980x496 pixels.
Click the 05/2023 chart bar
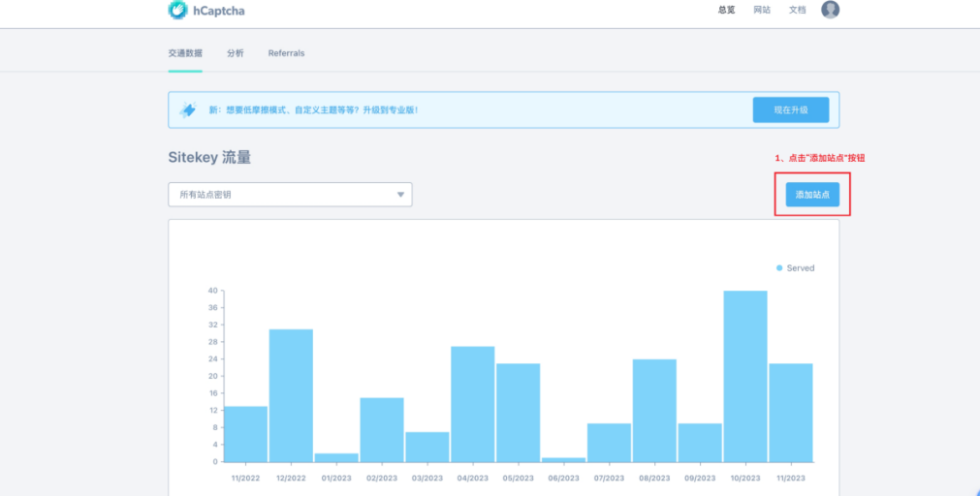point(518,413)
